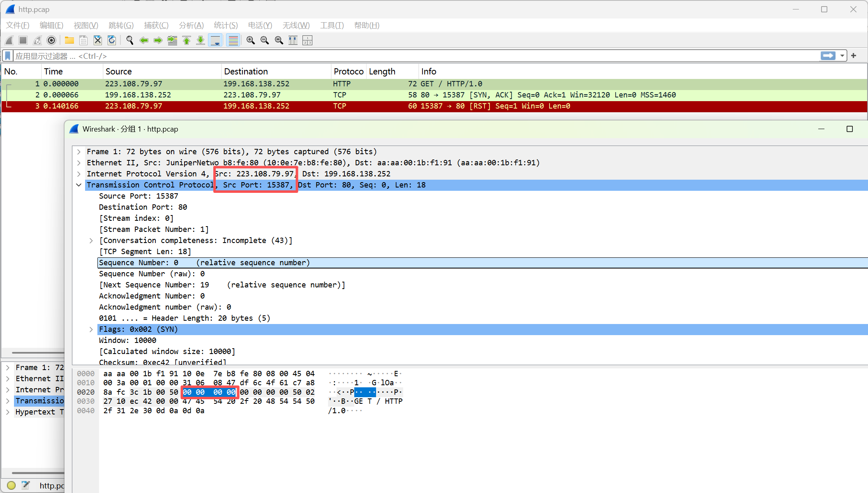Open display filter history dropdown arrow
This screenshot has height=493, width=868.
coord(842,56)
